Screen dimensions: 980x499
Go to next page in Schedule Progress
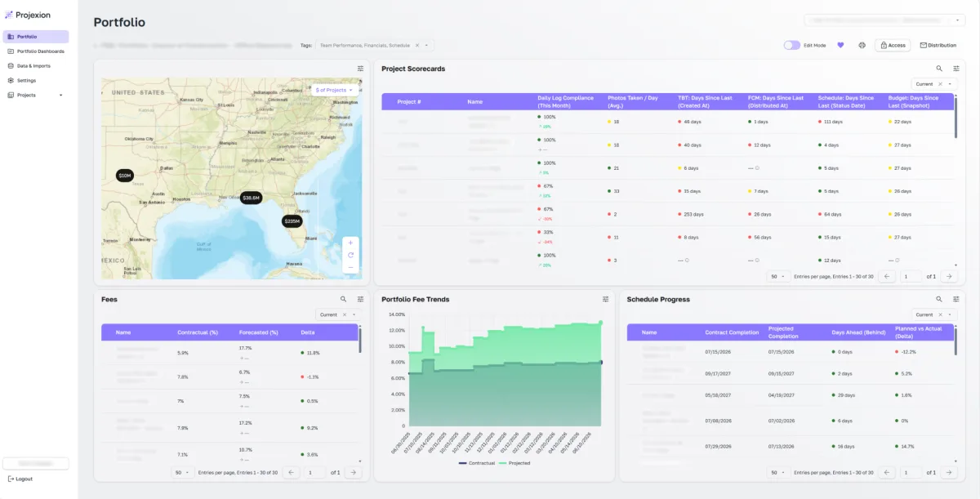click(x=948, y=472)
